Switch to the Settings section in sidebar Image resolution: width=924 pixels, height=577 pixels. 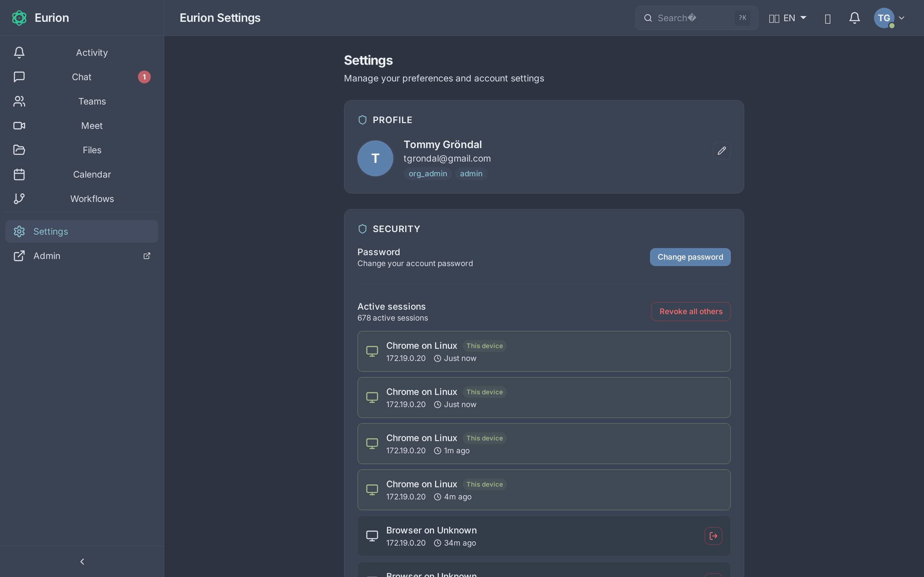click(x=50, y=231)
